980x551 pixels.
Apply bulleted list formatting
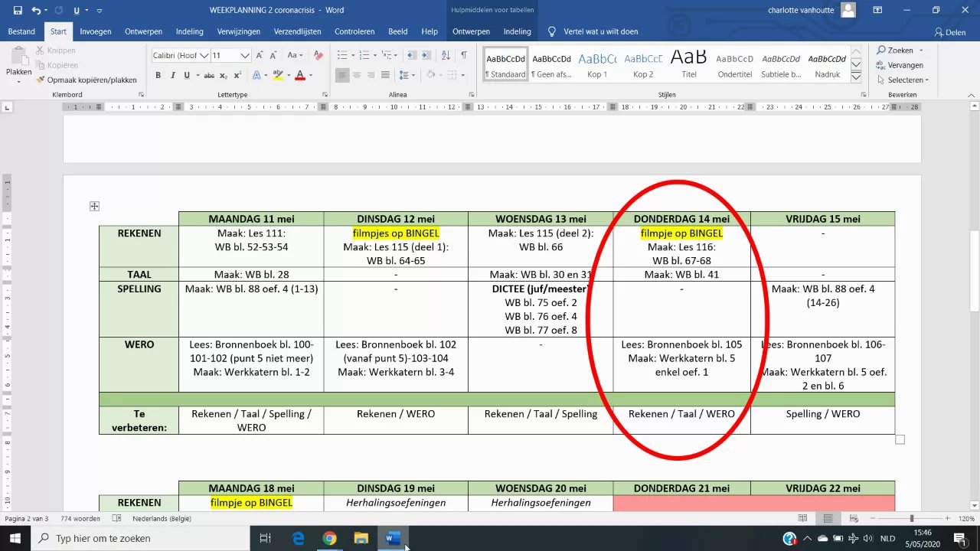(342, 56)
